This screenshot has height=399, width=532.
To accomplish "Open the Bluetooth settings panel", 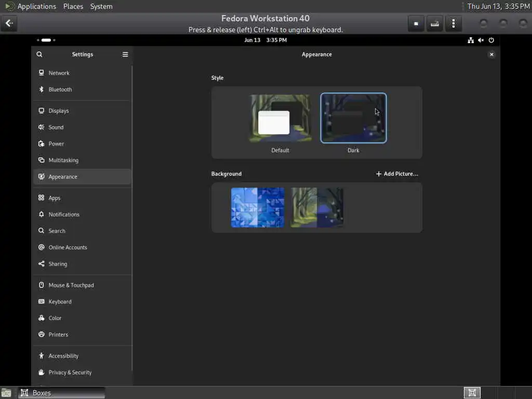I will (x=82, y=89).
